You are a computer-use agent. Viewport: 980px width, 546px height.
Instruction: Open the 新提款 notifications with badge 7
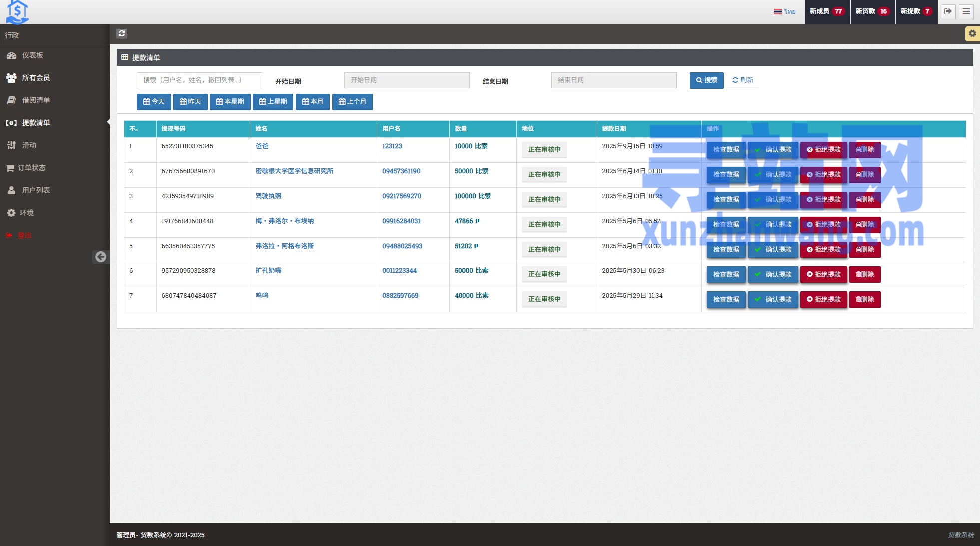[x=916, y=11]
